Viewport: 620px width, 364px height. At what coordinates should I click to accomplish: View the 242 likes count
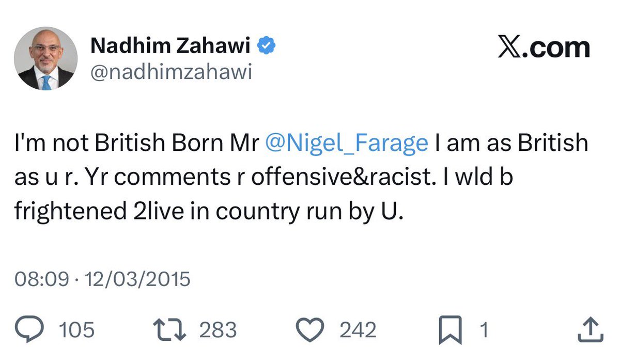[358, 329]
